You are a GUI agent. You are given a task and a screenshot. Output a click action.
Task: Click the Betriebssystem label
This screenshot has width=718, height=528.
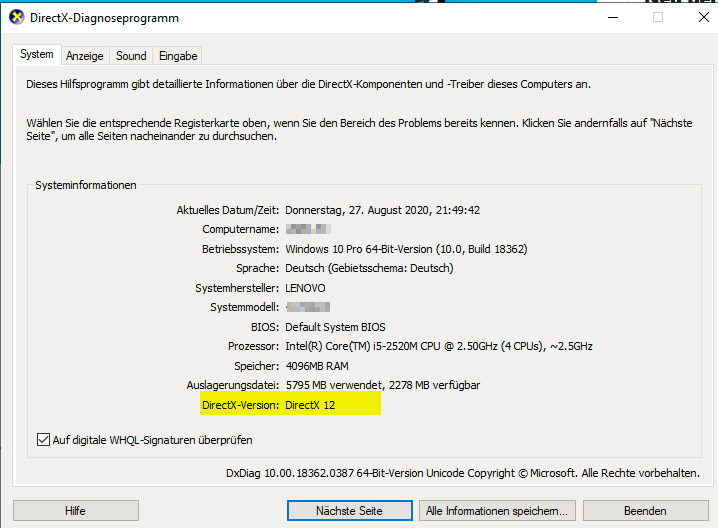pos(240,249)
